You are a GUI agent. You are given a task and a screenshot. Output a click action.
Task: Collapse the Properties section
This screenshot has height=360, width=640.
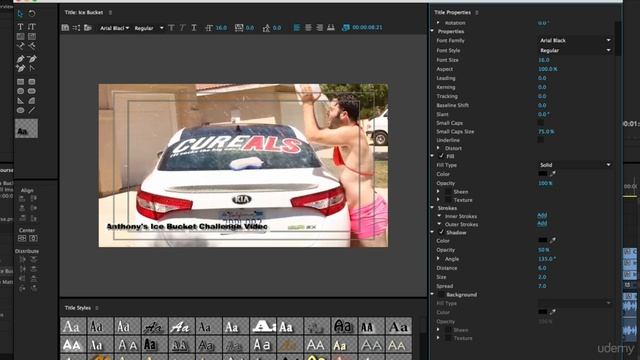pyautogui.click(x=432, y=31)
